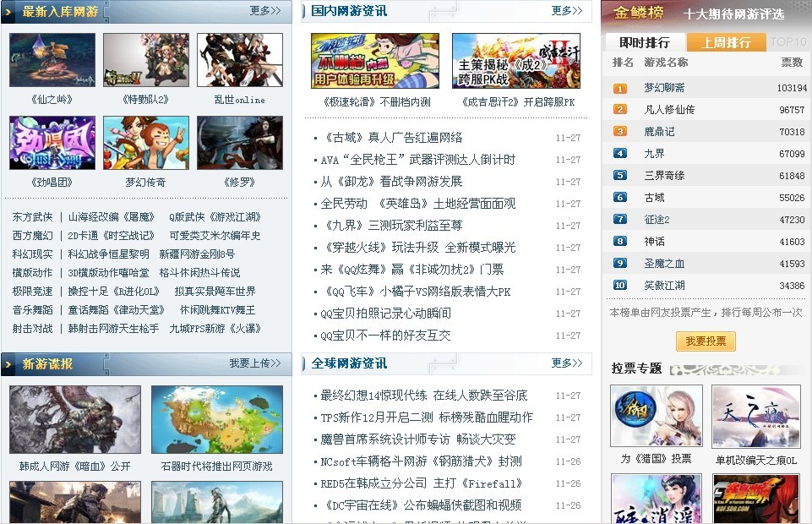
Task: Open news NCsoft车辆格斗网游《钢筋猎犬》封测
Action: coord(421,461)
